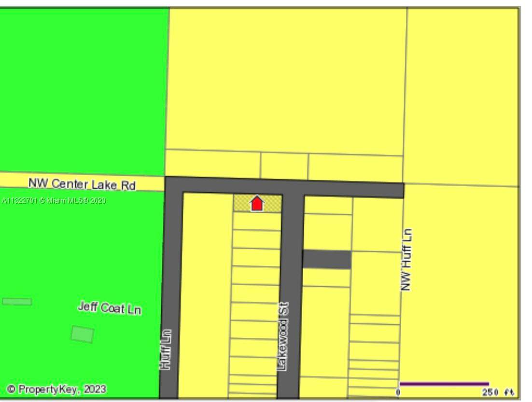Click the 250 ft scale label

point(497,392)
